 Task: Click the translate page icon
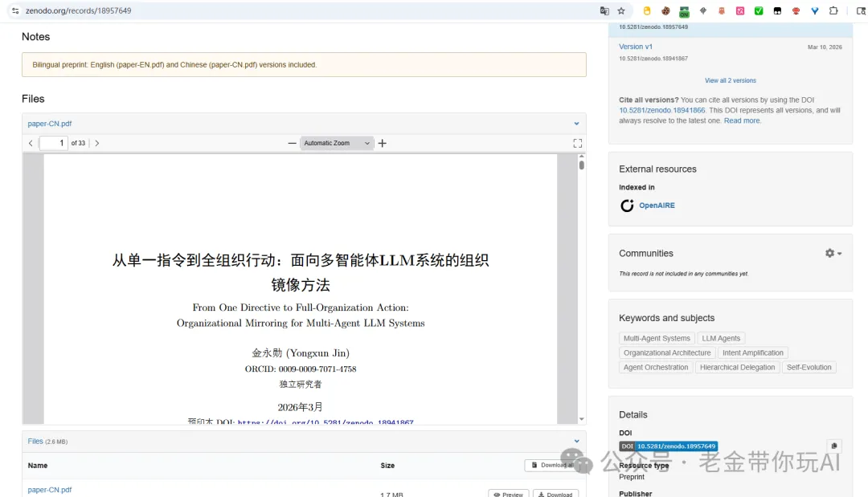pyautogui.click(x=604, y=10)
